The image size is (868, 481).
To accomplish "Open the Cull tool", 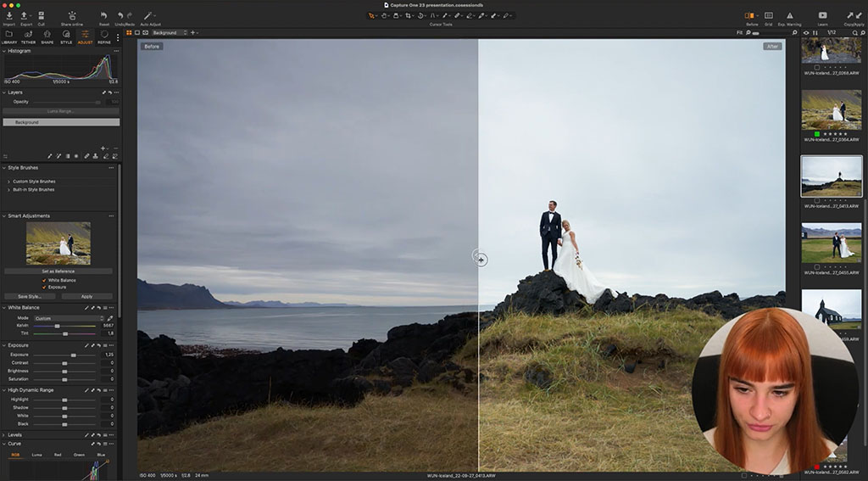I will click(41, 16).
